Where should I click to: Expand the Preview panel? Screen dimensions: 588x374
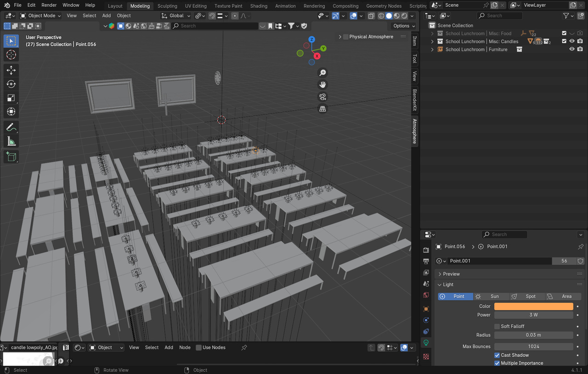click(440, 274)
